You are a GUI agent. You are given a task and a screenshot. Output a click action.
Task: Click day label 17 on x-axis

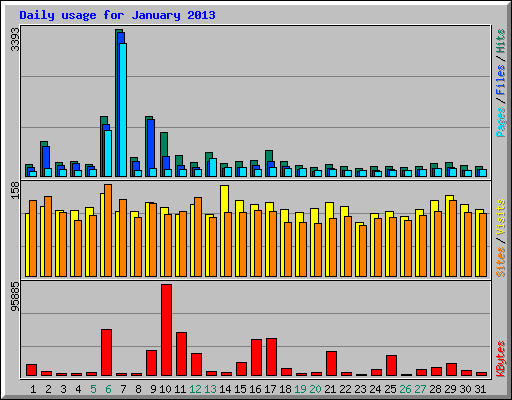click(270, 389)
